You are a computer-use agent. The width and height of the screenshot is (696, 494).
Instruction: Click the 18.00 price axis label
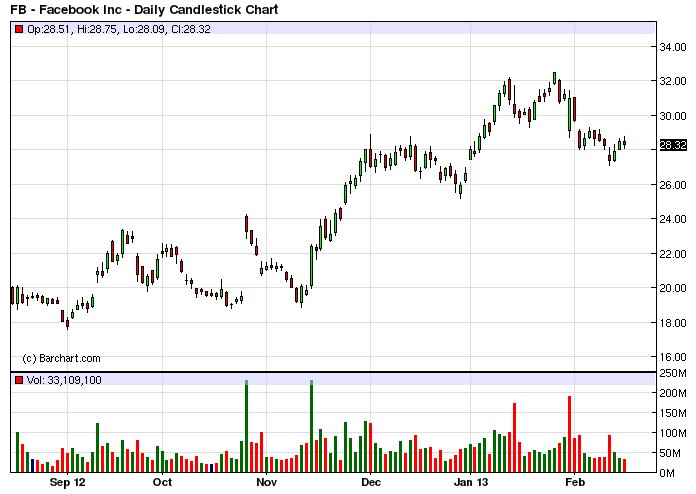point(673,323)
